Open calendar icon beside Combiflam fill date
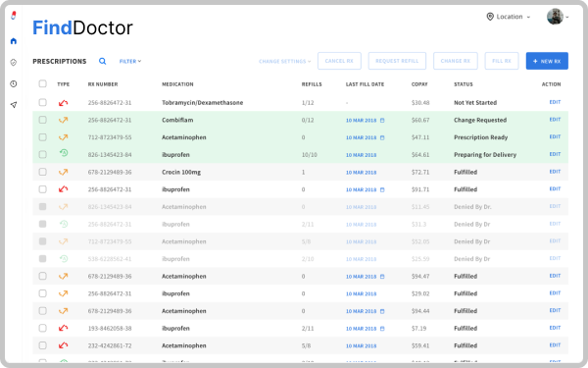This screenshot has width=588, height=368. pyautogui.click(x=382, y=120)
